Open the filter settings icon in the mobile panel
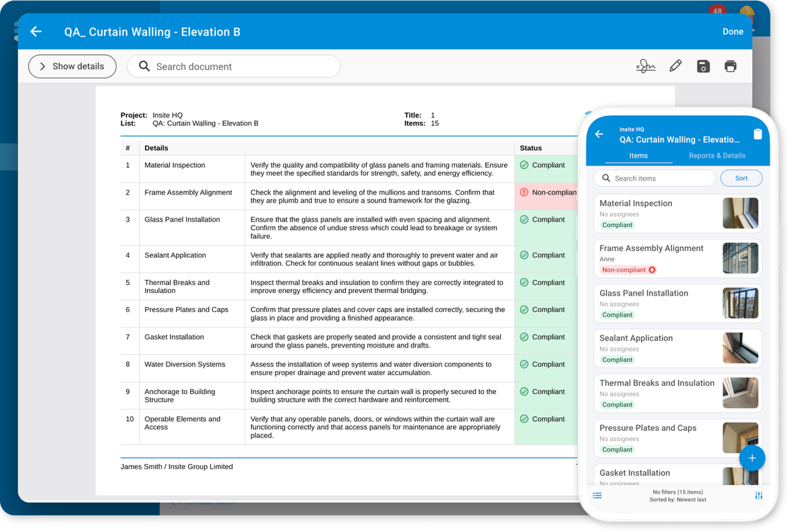798x532 pixels. pyautogui.click(x=758, y=495)
